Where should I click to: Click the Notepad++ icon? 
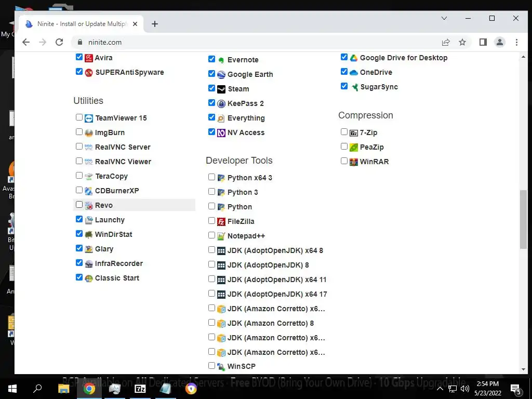pos(221,236)
